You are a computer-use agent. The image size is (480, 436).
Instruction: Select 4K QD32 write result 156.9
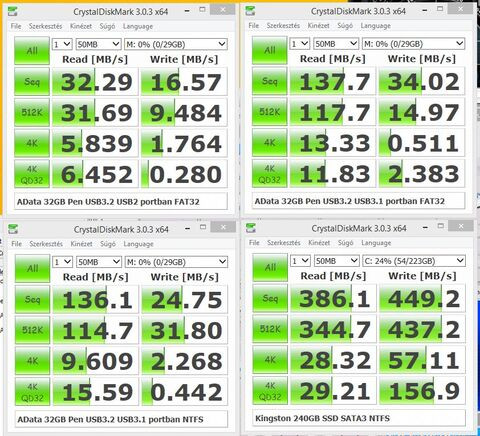(422, 391)
